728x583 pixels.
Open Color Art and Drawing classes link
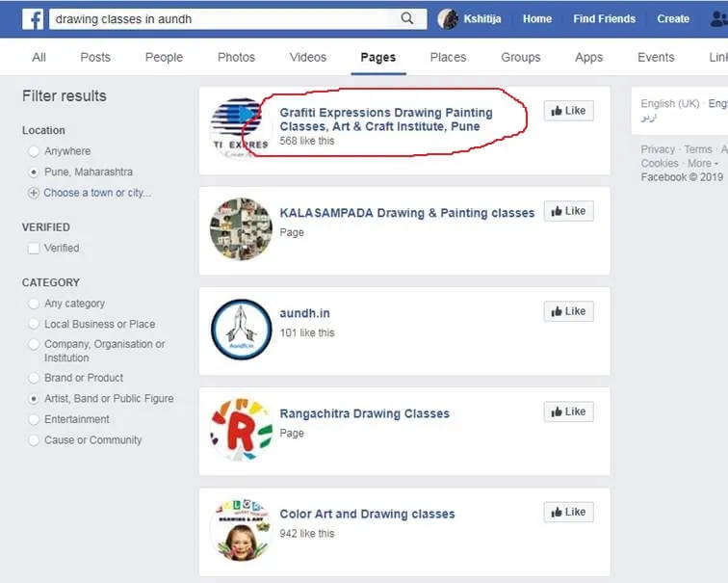point(367,515)
